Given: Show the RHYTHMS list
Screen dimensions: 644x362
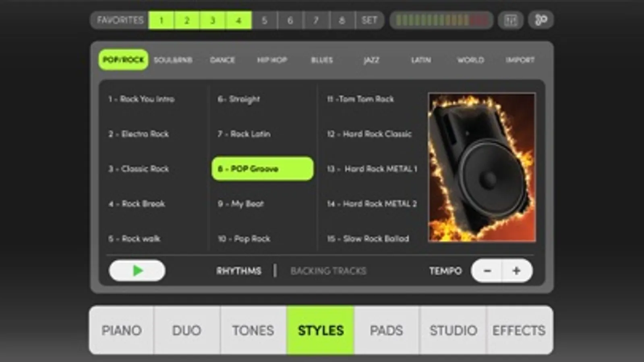Looking at the screenshot, I should coord(239,271).
